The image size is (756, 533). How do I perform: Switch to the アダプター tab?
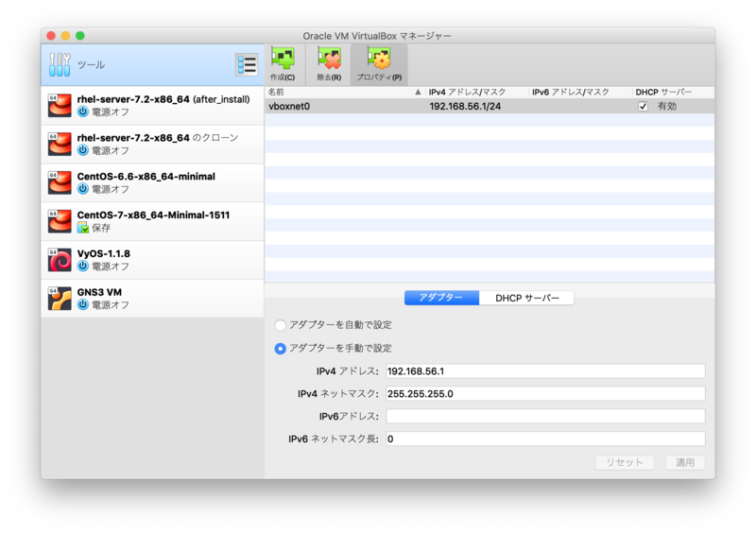pos(441,298)
